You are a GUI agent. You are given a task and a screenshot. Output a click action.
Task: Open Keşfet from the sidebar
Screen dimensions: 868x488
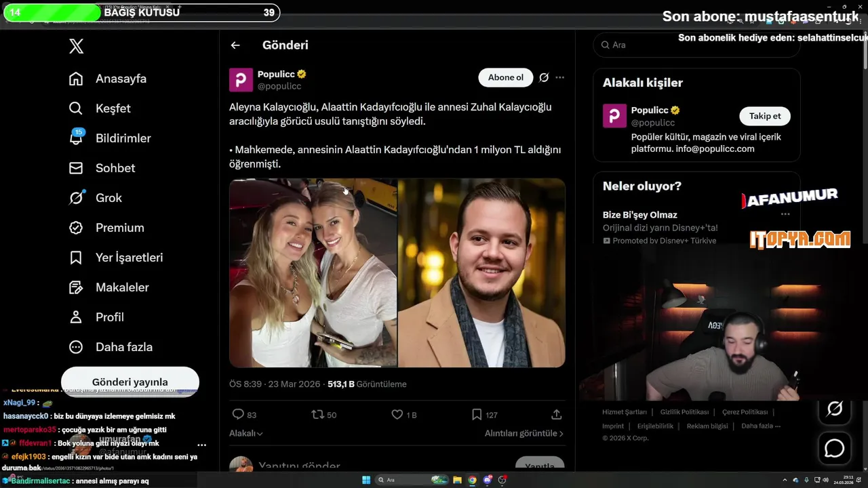point(100,108)
